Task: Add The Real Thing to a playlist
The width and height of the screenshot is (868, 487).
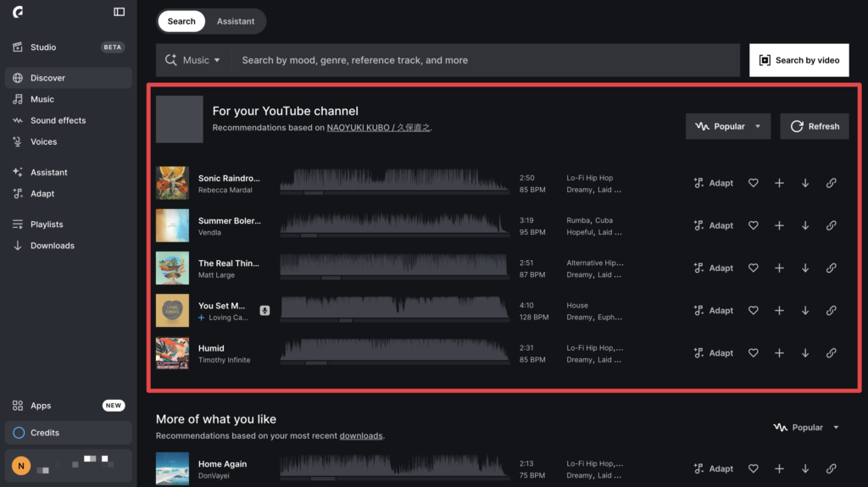Action: coord(779,268)
